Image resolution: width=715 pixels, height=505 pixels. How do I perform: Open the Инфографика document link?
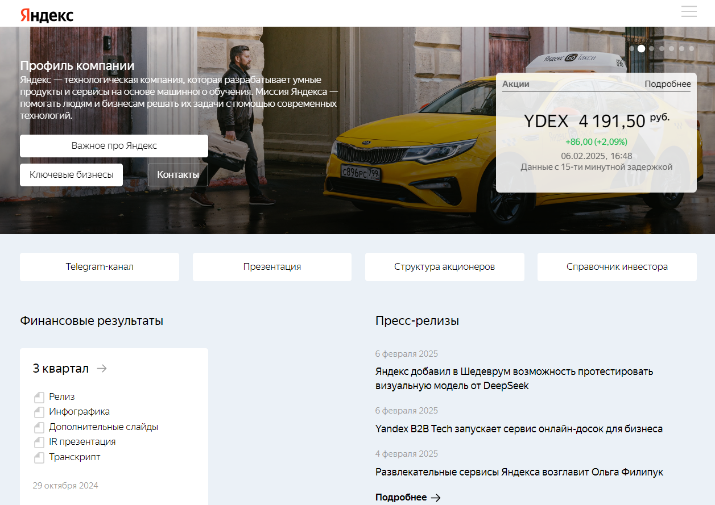79,412
